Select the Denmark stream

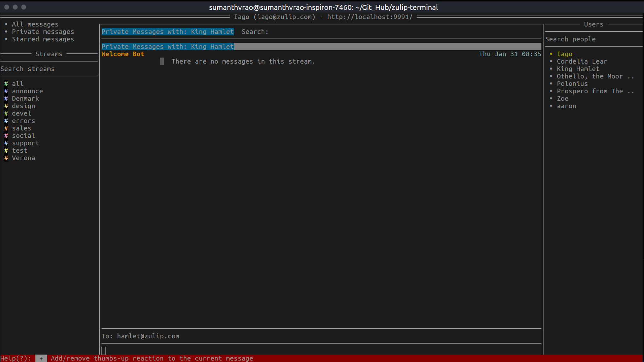(25, 99)
